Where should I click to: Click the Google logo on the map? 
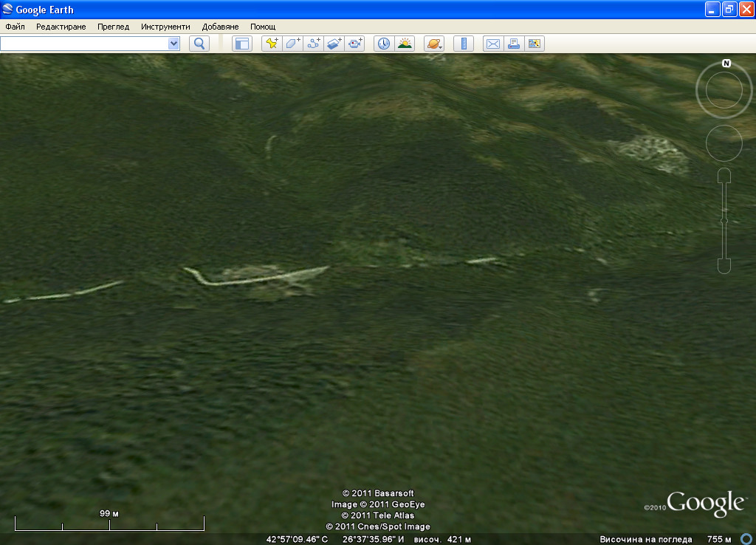pyautogui.click(x=705, y=504)
